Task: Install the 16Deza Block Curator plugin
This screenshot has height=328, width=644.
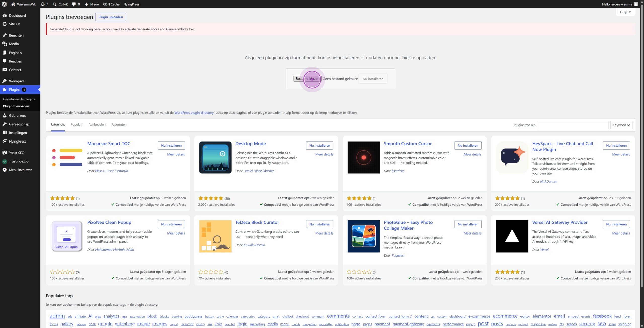Action: 319,224
